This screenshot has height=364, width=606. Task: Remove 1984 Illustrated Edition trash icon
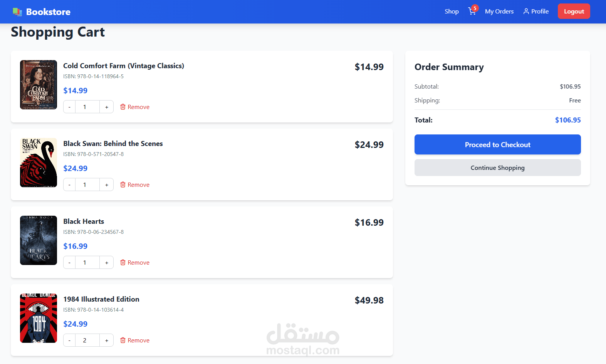(x=123, y=340)
